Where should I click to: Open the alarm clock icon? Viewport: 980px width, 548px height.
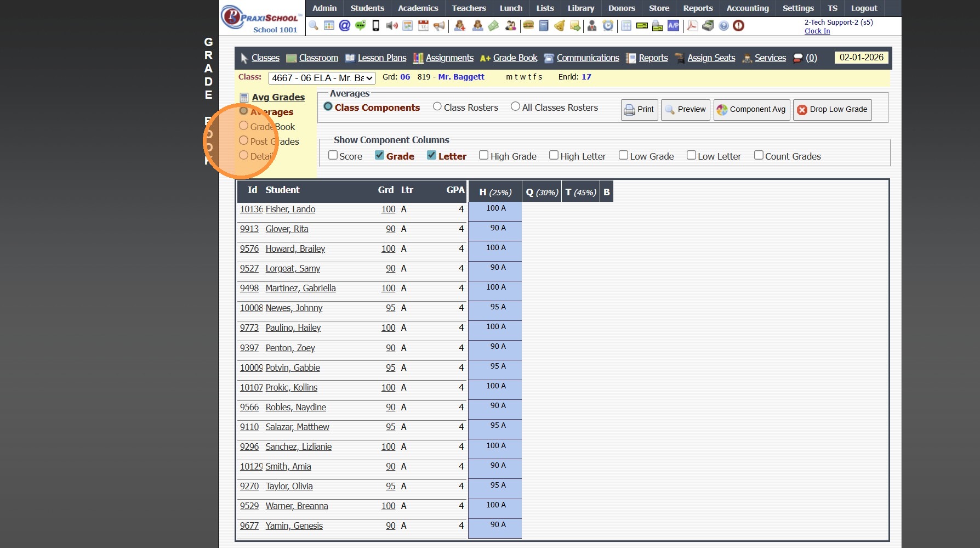[x=608, y=26]
